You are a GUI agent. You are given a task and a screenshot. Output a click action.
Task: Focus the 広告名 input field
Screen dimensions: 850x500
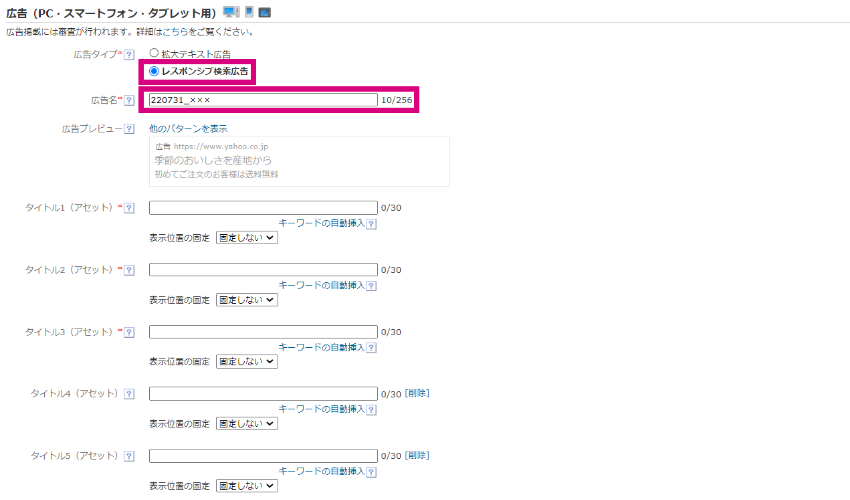263,100
